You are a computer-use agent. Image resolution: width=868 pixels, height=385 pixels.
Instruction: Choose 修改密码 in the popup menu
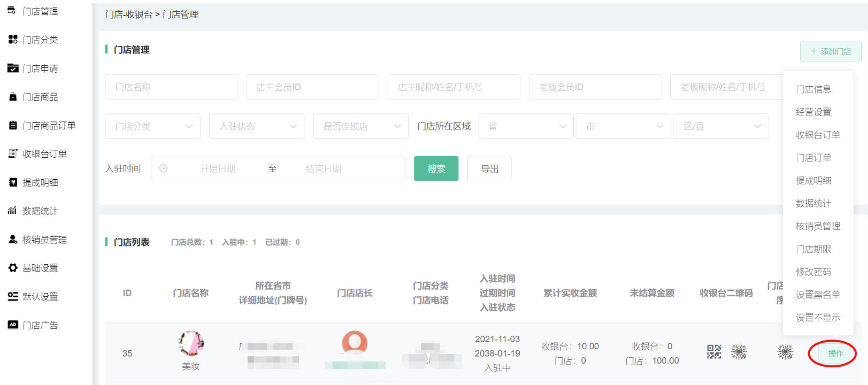point(813,272)
